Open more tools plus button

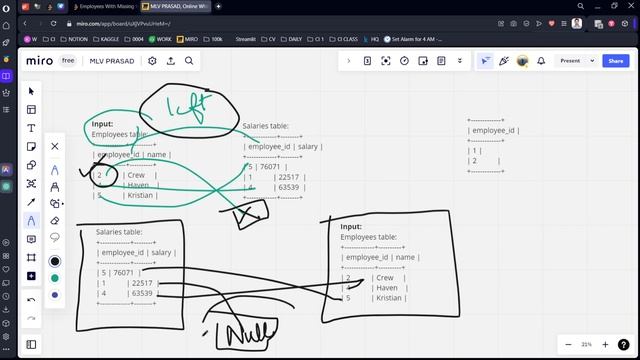pos(31,276)
